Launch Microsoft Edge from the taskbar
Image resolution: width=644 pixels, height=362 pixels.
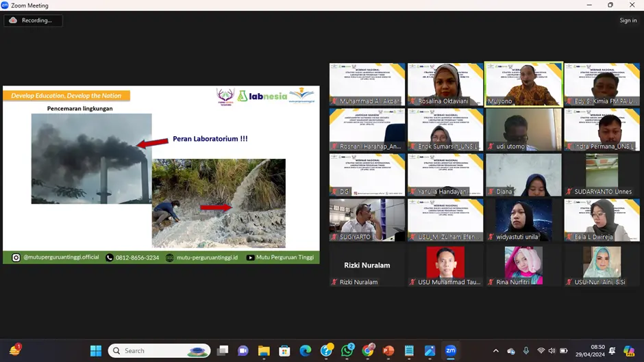click(305, 350)
